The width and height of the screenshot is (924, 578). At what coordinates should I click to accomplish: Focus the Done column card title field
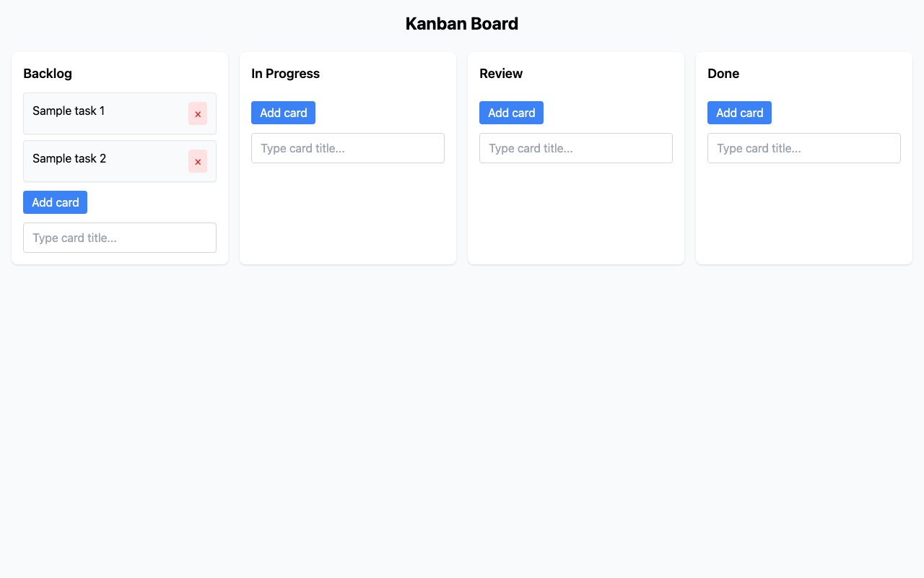pos(804,148)
